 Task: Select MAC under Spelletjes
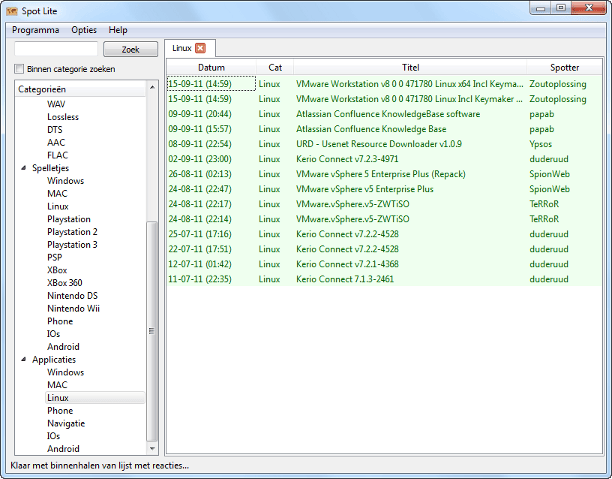57,194
